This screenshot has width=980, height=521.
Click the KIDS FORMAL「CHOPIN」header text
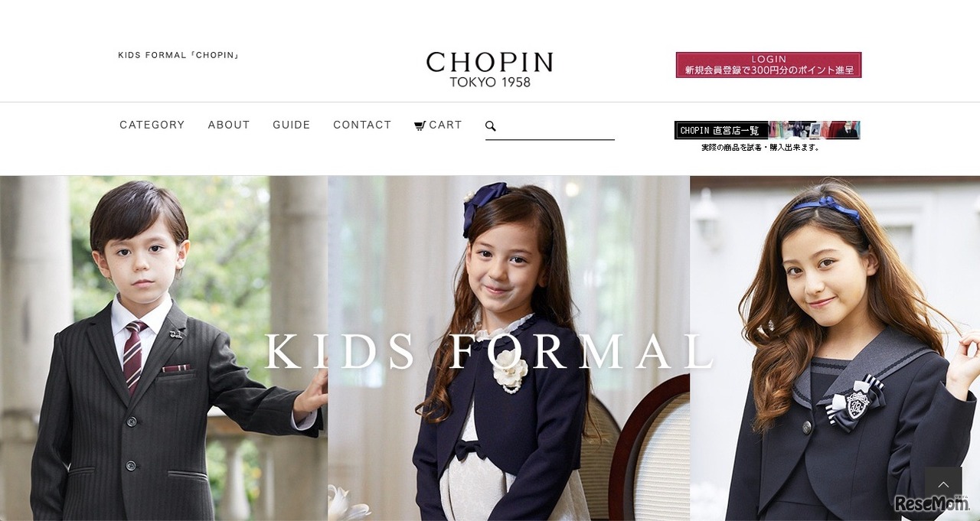tap(179, 55)
